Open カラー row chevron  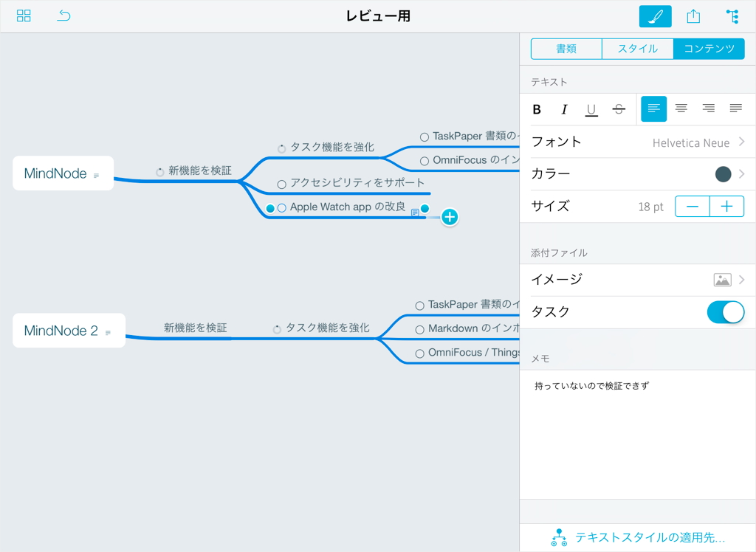[x=741, y=174]
